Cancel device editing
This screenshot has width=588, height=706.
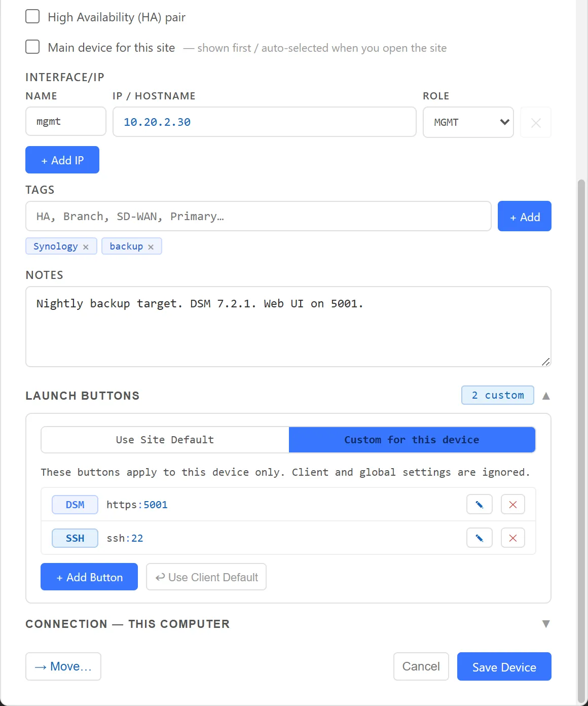421,666
